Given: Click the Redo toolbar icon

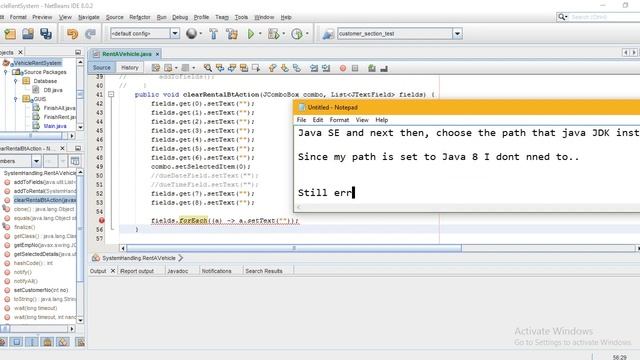Looking at the screenshot, I should [x=90, y=34].
